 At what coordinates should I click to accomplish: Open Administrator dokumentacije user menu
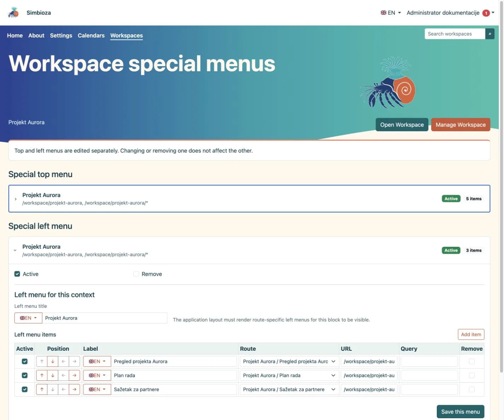(451, 13)
